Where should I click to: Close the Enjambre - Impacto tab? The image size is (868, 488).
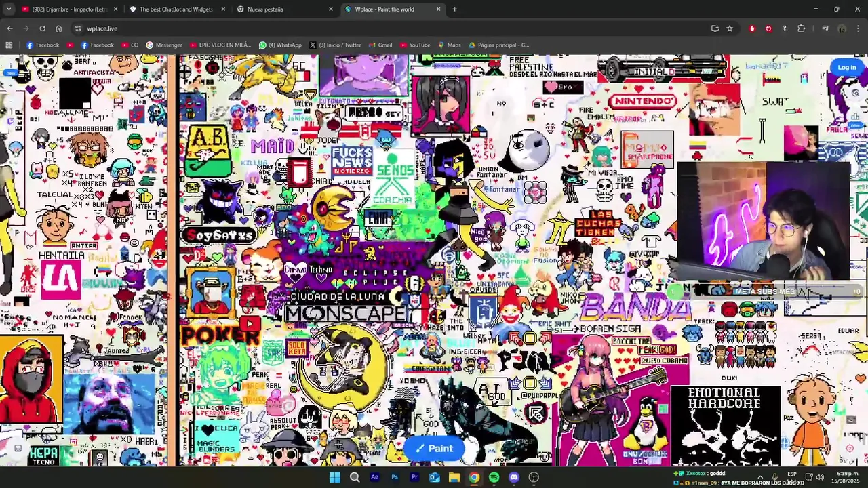coord(116,9)
